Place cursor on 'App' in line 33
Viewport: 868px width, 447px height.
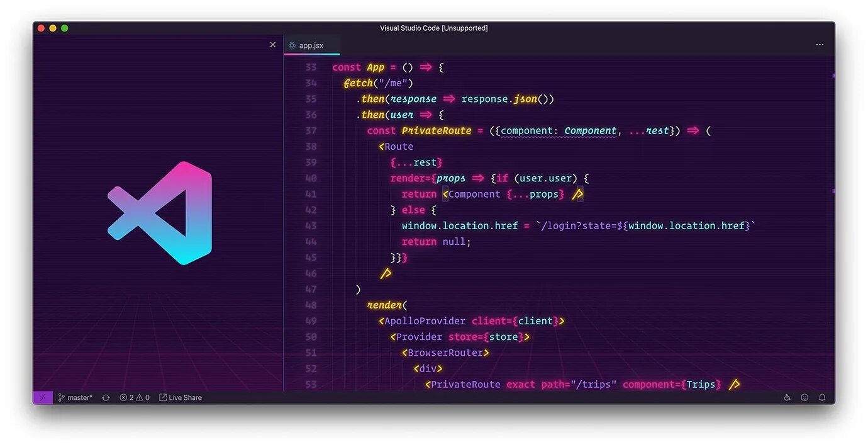(x=376, y=67)
